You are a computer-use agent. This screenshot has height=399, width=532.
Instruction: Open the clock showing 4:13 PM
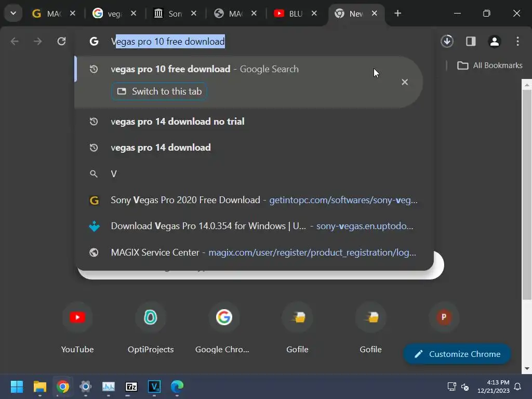pos(494,387)
